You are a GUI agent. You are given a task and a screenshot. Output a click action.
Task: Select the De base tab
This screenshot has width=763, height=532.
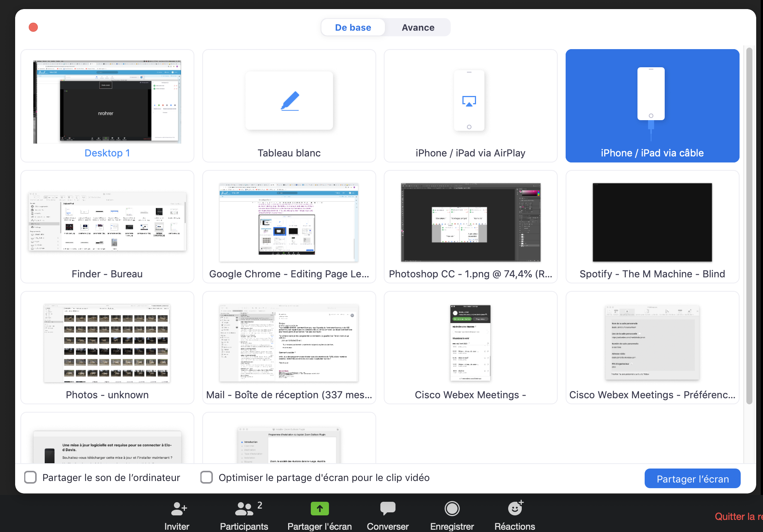click(353, 28)
